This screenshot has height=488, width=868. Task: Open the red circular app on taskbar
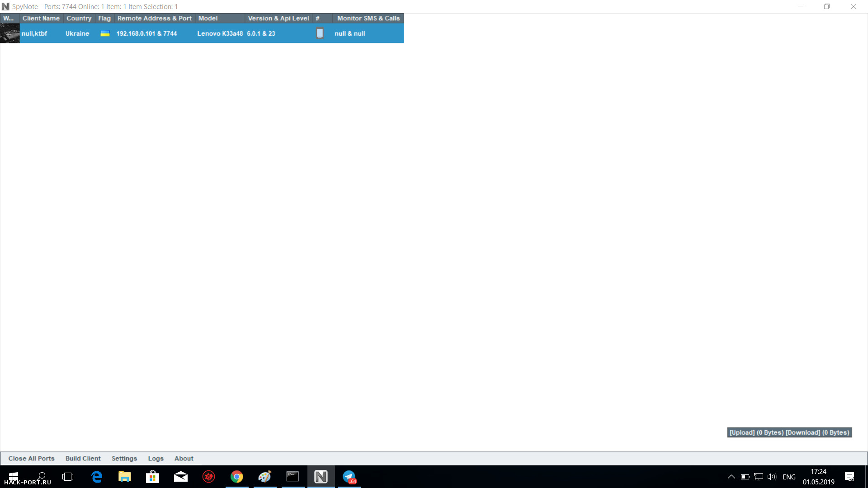[x=209, y=477]
